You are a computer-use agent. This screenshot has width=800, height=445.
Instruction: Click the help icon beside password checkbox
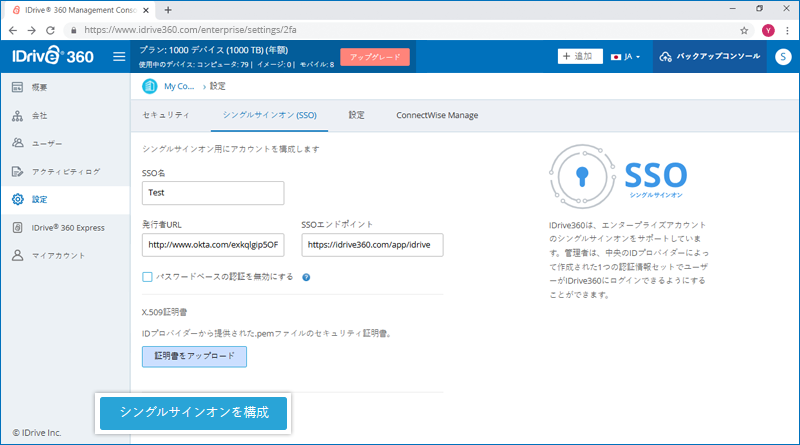click(306, 277)
